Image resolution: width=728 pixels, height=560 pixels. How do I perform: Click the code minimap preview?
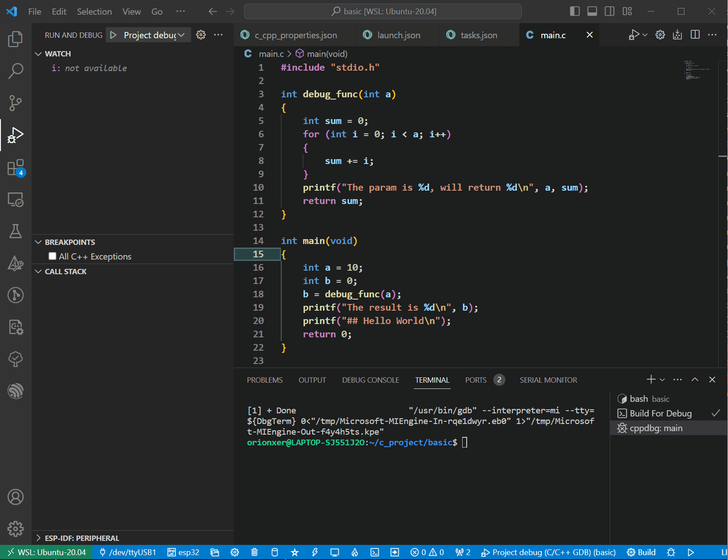point(696,70)
